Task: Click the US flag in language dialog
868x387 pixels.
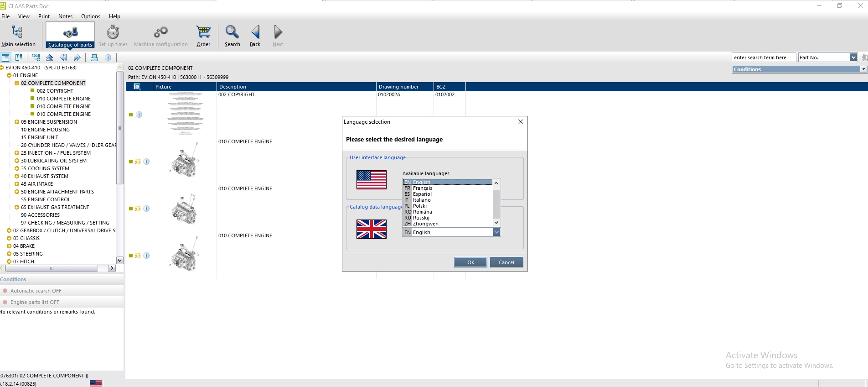Action: click(x=372, y=180)
